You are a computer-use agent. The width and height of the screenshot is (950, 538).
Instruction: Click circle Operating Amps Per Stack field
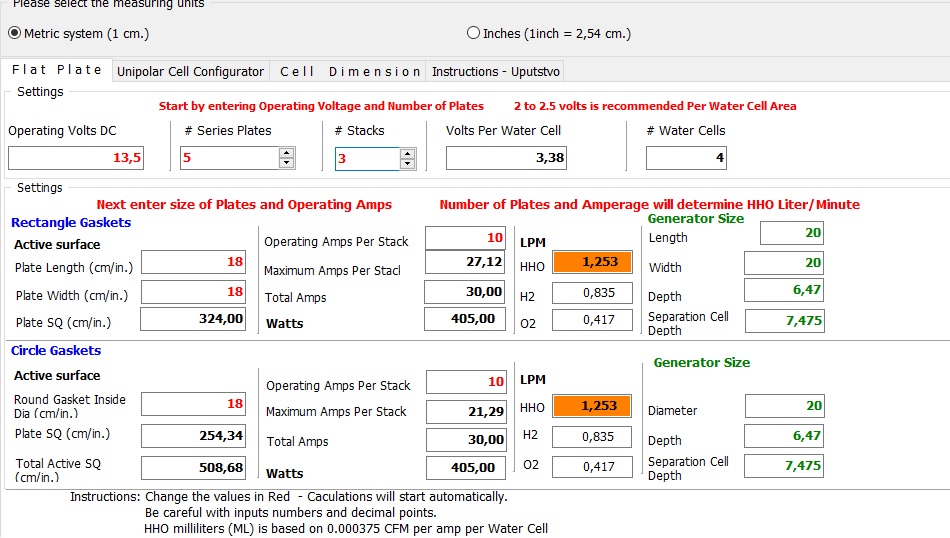click(466, 382)
